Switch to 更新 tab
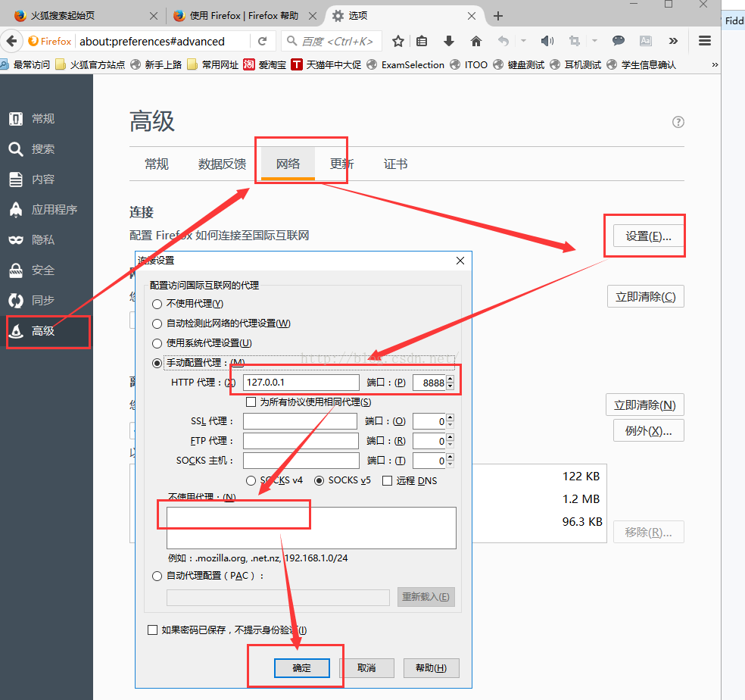Viewport: 745px width, 700px height. (x=341, y=164)
